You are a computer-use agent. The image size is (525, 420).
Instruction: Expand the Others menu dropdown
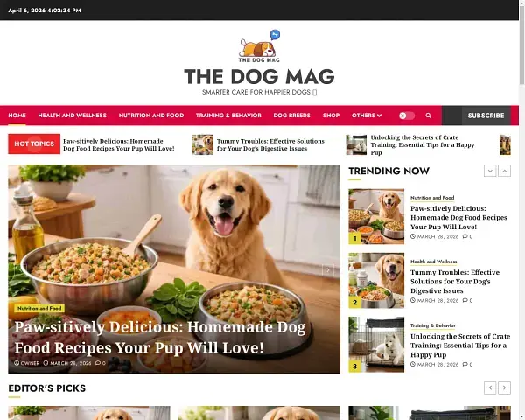pyautogui.click(x=367, y=115)
